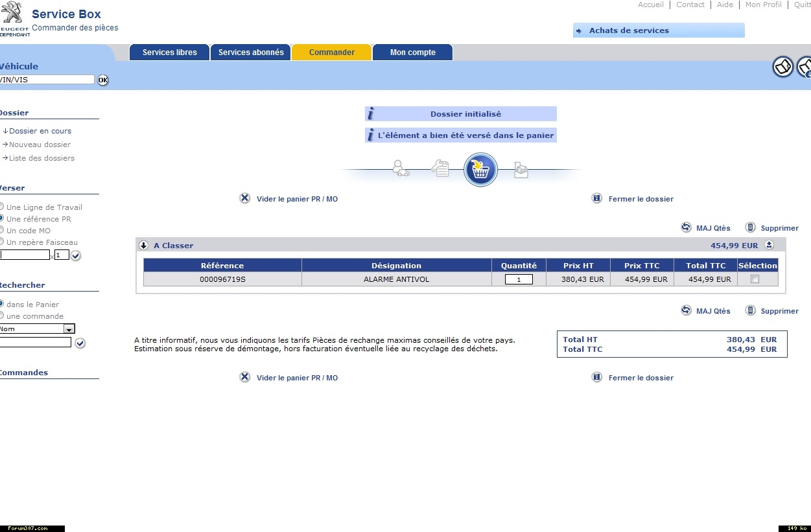Tick the Sélection checkbox for ALARME ANTIVOL
This screenshot has width=811, height=532.
(755, 279)
